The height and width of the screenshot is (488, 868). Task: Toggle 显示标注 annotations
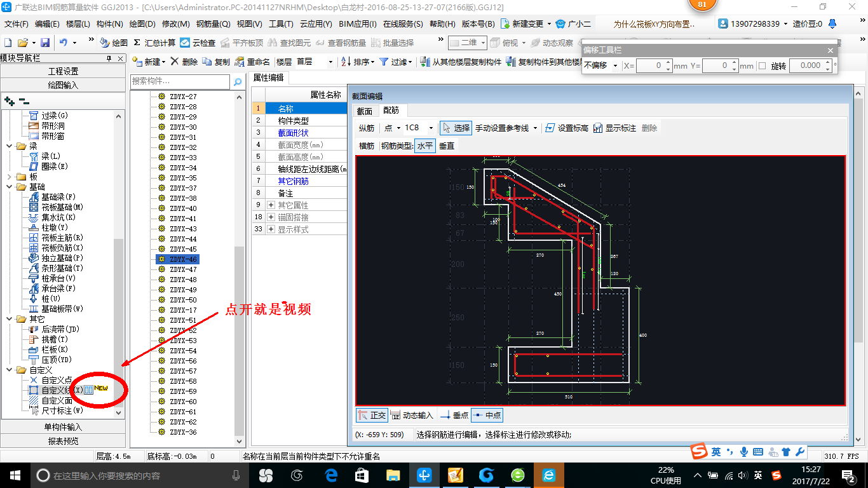coord(614,128)
